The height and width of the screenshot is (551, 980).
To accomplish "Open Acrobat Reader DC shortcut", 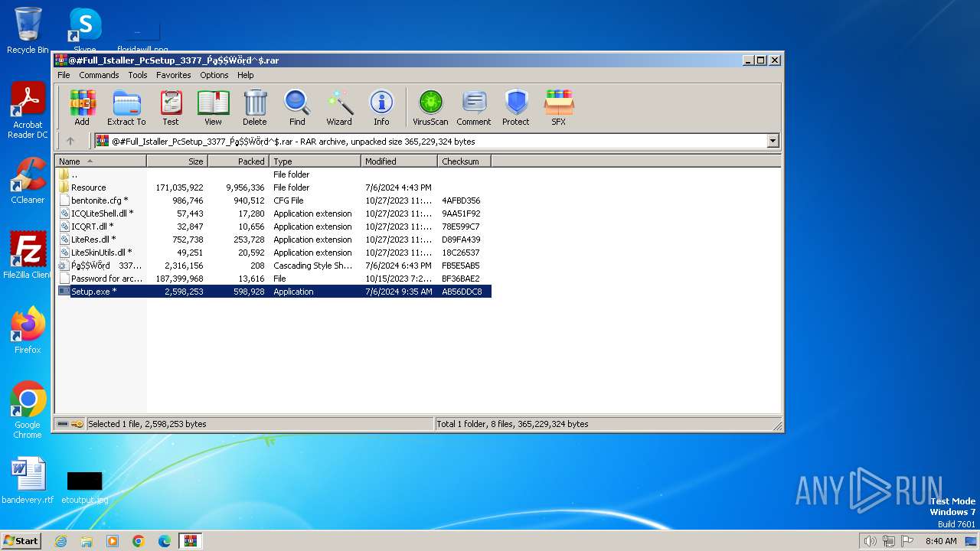I will click(x=28, y=111).
